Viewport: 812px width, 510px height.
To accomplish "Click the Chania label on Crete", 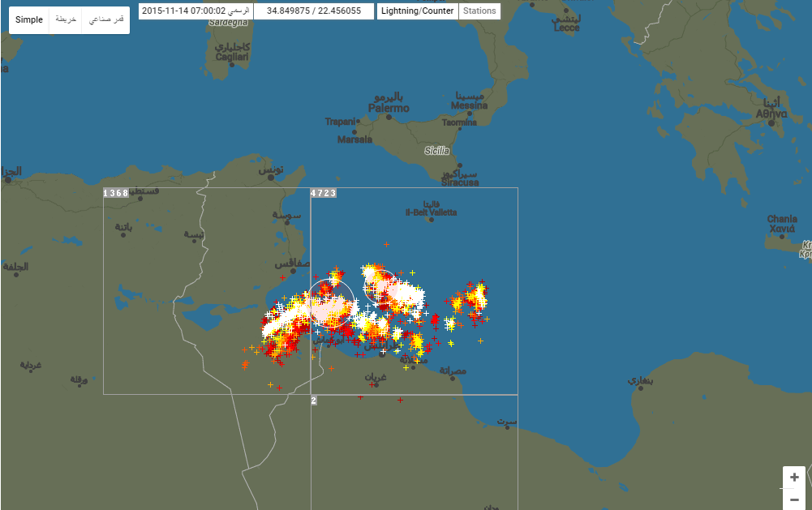I will (x=782, y=220).
